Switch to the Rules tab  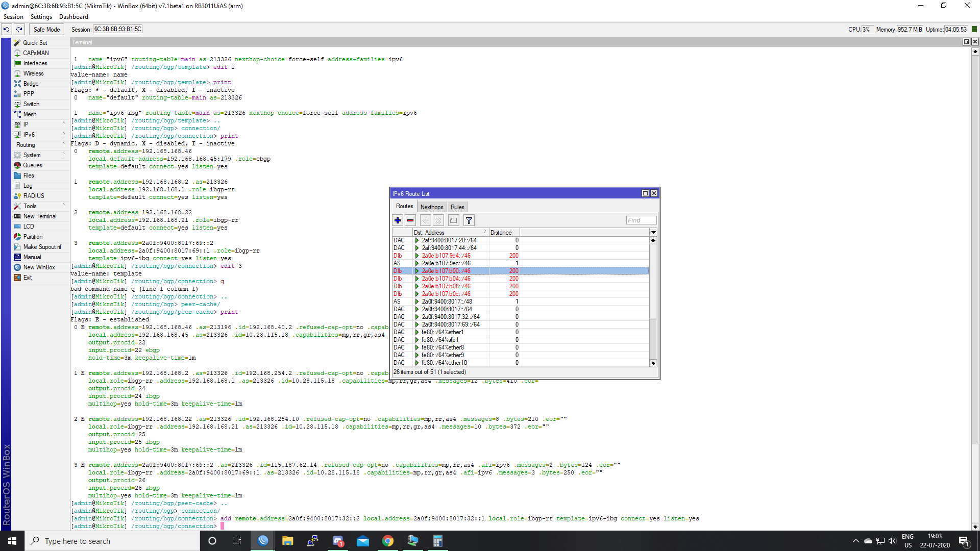click(x=457, y=207)
